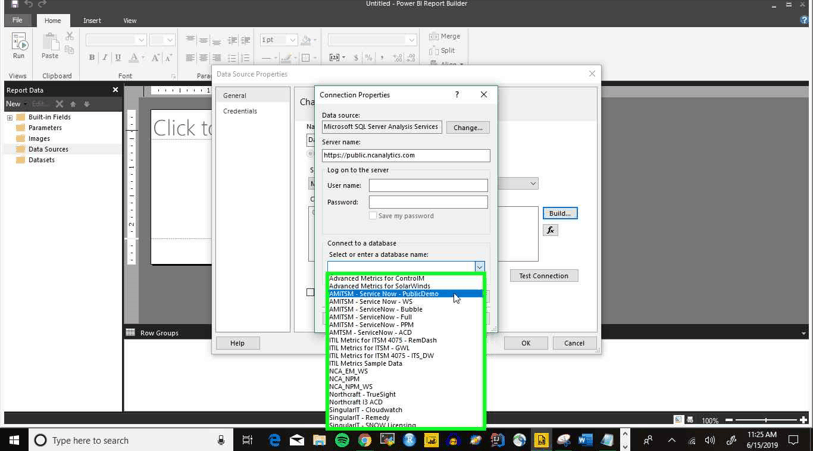Click the numbered list icon
Screen dimensions: 813x453
pyautogui.click(x=245, y=58)
